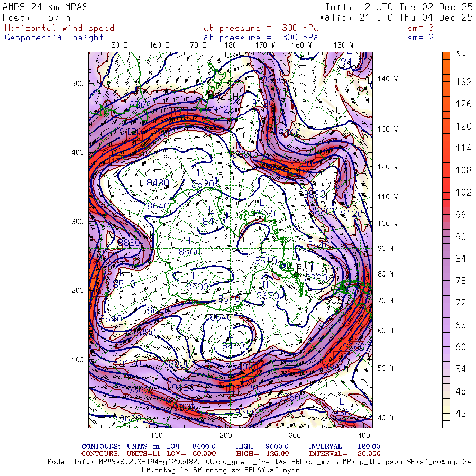Click the "160 E" longitude label
The width and height of the screenshot is (476, 476).
(159, 45)
